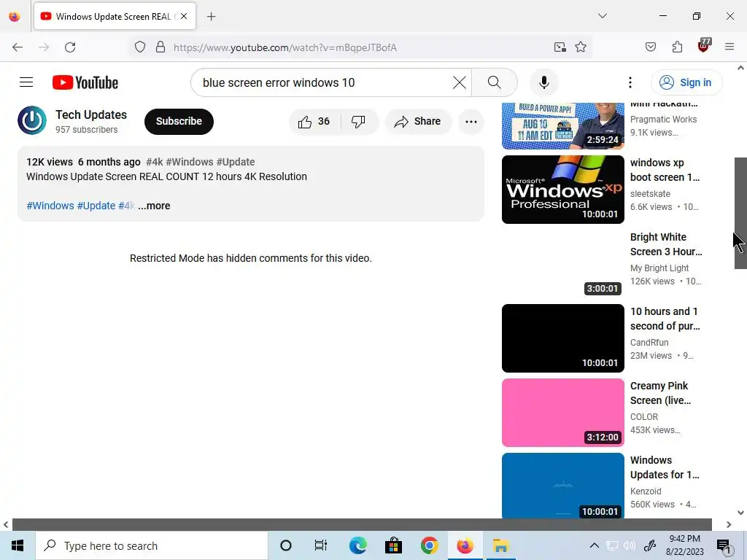Screen dimensions: 747x560
Task: Open YouTube settings three-dot menu
Action: 630,82
